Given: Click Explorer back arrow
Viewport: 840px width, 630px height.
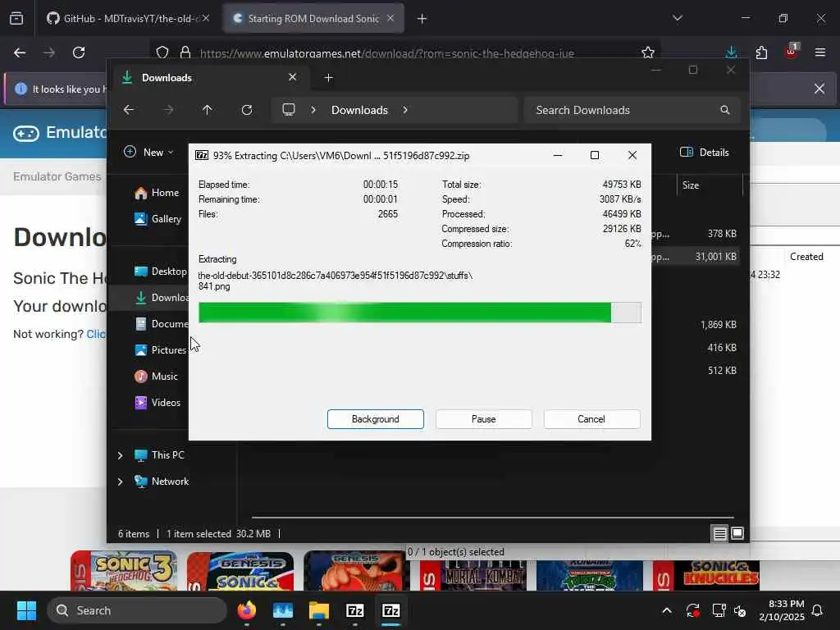Looking at the screenshot, I should [129, 110].
